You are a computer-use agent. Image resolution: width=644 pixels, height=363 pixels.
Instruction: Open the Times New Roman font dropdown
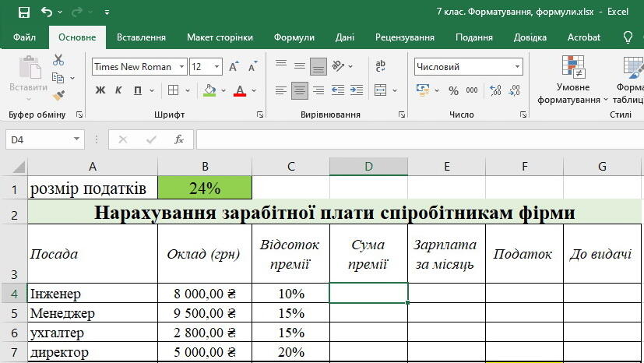(181, 66)
